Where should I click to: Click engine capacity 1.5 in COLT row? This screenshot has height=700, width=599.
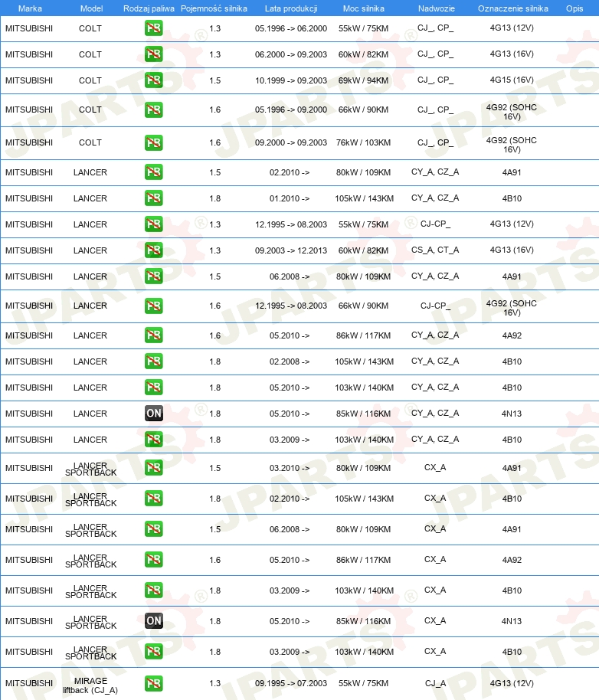(x=215, y=80)
